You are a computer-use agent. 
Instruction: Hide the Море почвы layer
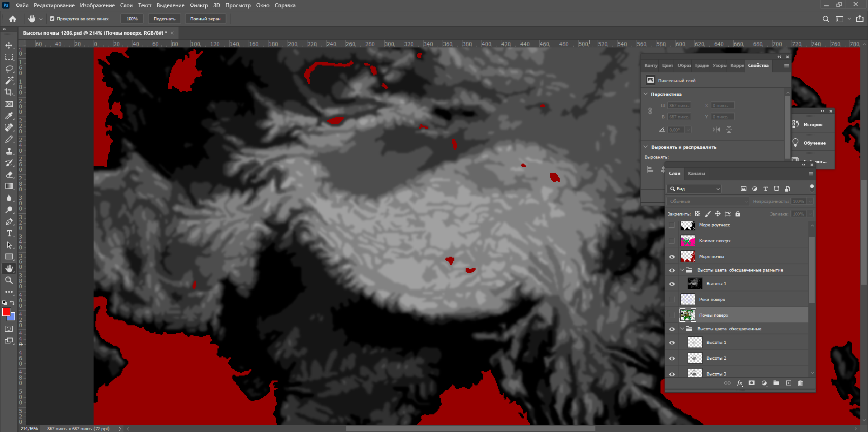pos(672,257)
